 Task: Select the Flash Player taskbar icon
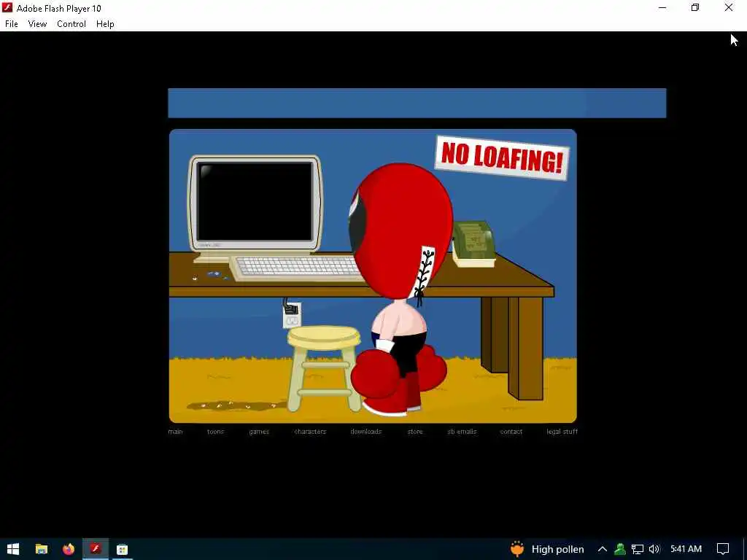[96, 549]
